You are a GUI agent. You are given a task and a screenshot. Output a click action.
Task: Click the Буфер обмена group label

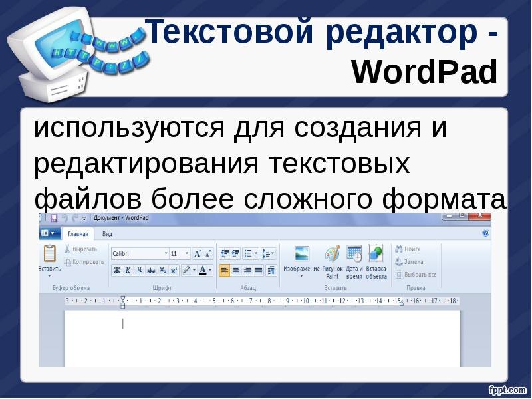71,288
